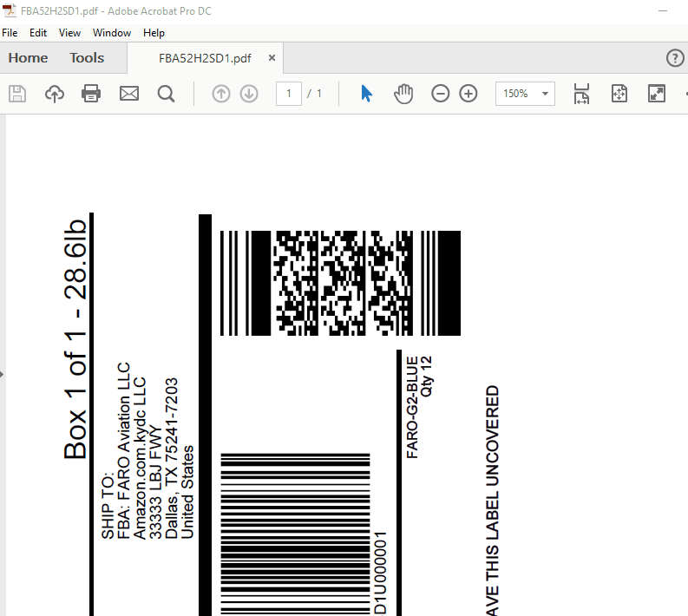The width and height of the screenshot is (688, 616).
Task: Open the Window menu
Action: click(x=112, y=33)
